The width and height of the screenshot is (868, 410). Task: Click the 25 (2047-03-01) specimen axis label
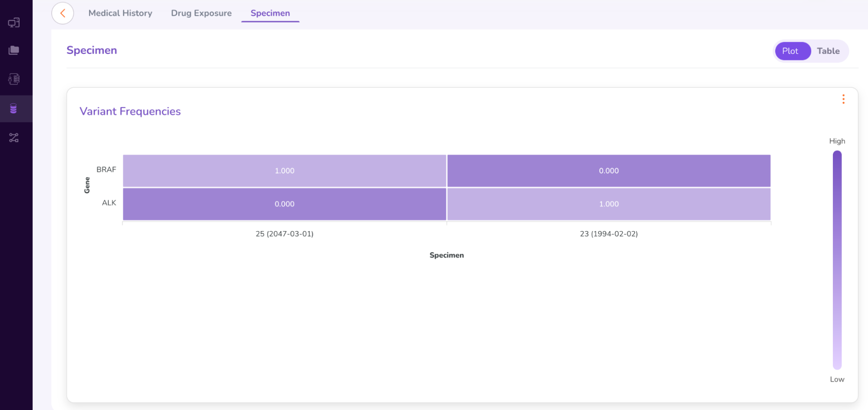pyautogui.click(x=284, y=234)
